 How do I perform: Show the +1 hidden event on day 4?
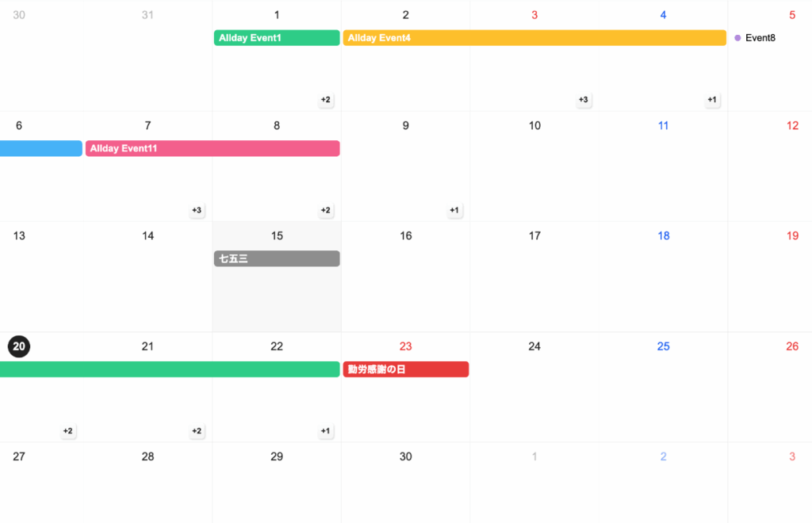(x=712, y=100)
